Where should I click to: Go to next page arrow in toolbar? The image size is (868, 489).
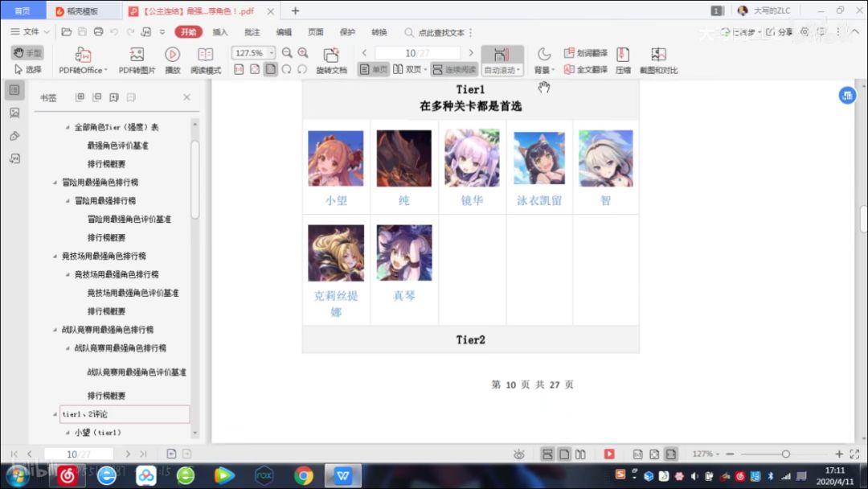click(471, 52)
